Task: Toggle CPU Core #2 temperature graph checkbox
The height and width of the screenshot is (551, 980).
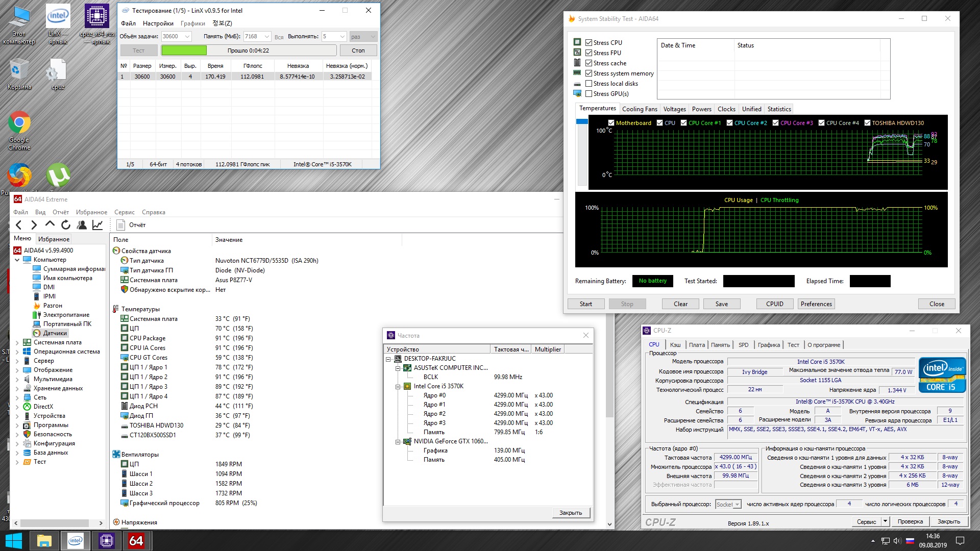Action: point(729,123)
